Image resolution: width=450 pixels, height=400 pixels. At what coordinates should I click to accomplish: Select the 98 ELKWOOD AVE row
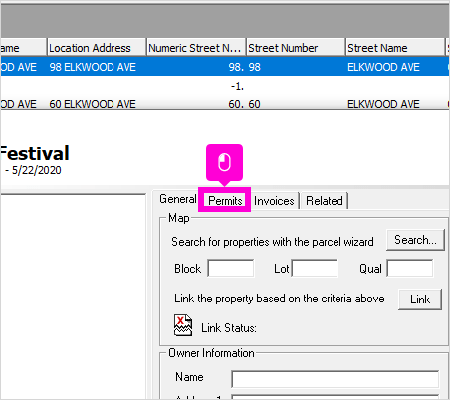[225, 67]
